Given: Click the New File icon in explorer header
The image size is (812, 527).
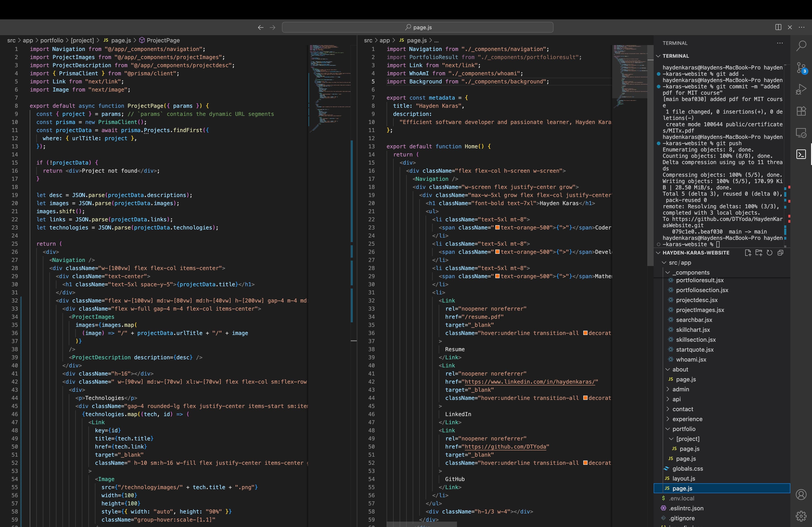Looking at the screenshot, I should pos(748,253).
